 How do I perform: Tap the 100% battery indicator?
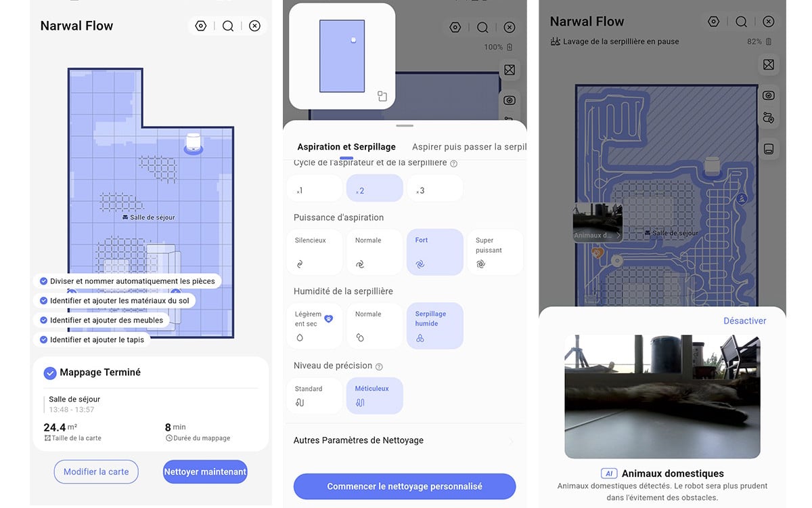pos(498,47)
